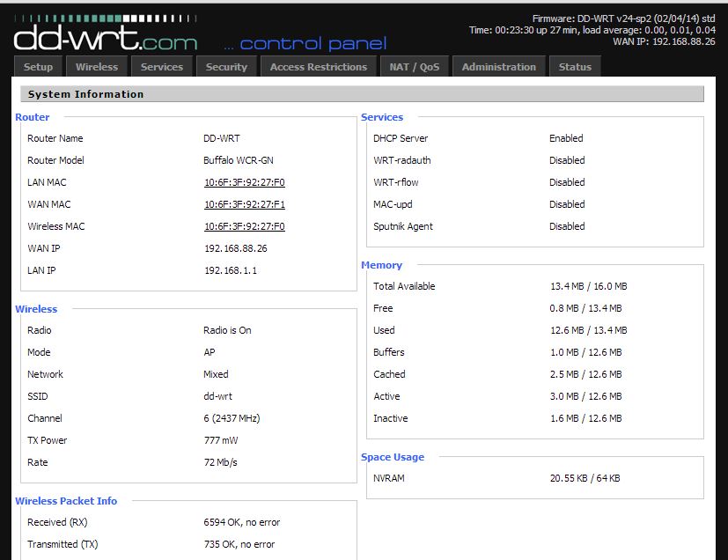
Task: Go to the Security tab
Action: click(x=226, y=67)
